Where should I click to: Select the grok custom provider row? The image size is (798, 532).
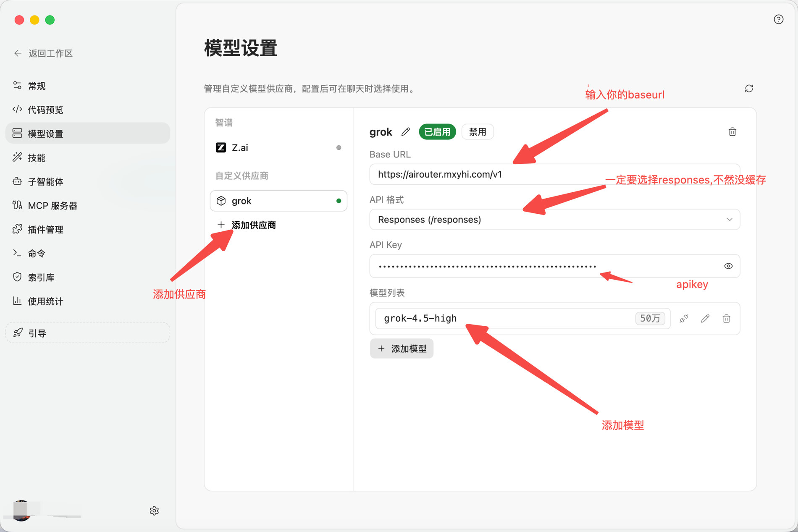coord(278,201)
